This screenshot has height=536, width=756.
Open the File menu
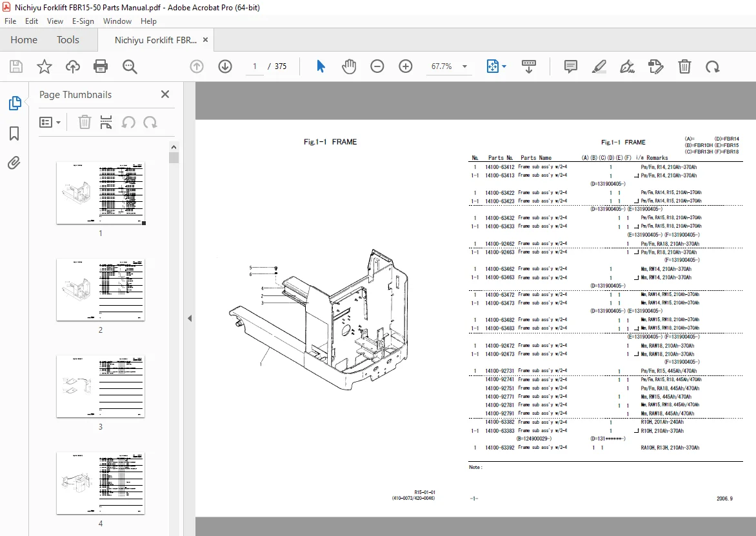coord(10,21)
